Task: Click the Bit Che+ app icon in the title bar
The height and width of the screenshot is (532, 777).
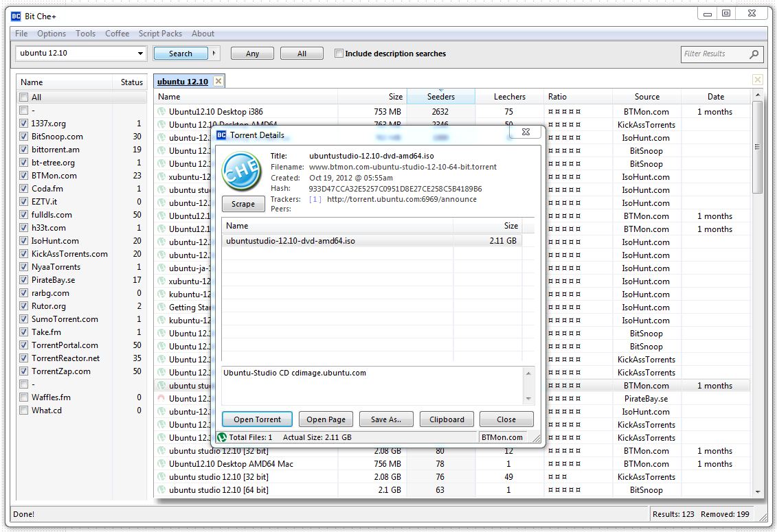Action: [16, 15]
